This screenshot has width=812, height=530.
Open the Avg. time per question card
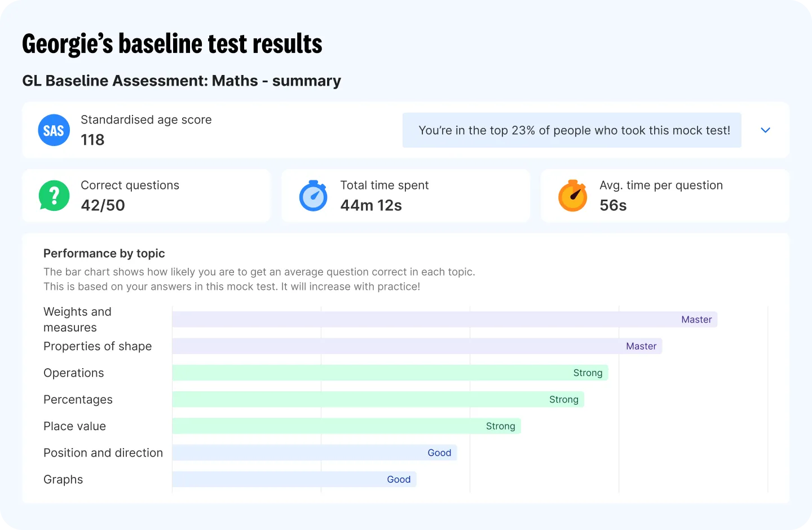pos(665,196)
